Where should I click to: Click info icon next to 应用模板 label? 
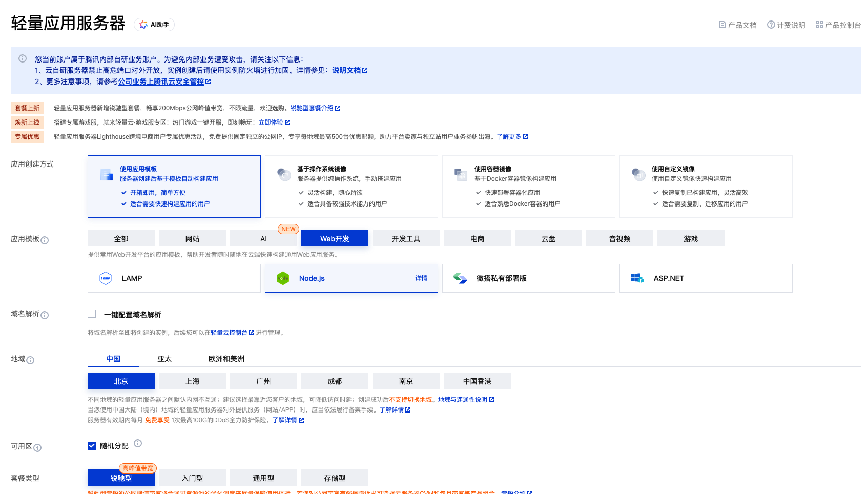pyautogui.click(x=45, y=240)
